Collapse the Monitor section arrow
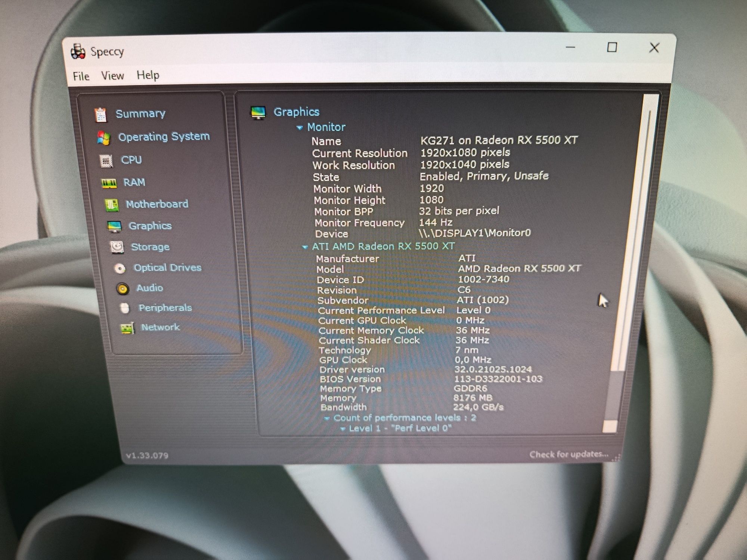 pyautogui.click(x=300, y=128)
